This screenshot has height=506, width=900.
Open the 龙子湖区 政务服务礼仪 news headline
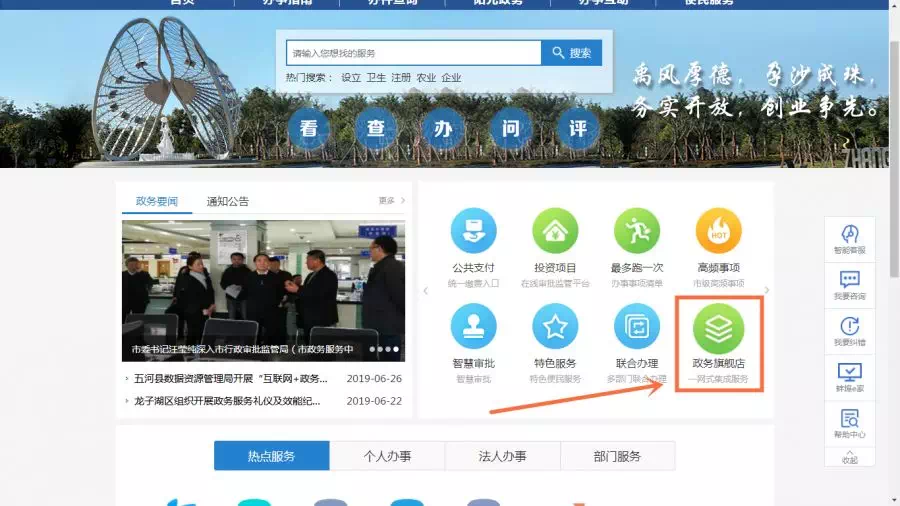(x=227, y=401)
